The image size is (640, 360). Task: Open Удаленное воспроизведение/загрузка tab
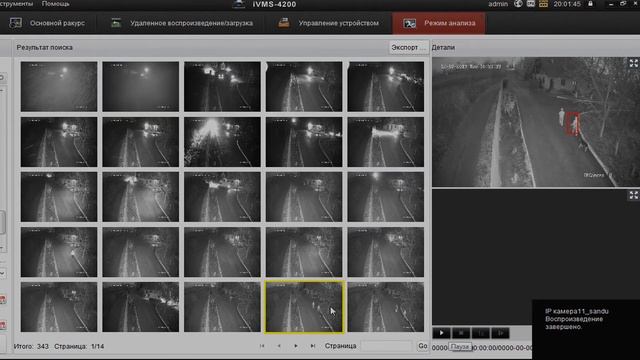(182, 23)
